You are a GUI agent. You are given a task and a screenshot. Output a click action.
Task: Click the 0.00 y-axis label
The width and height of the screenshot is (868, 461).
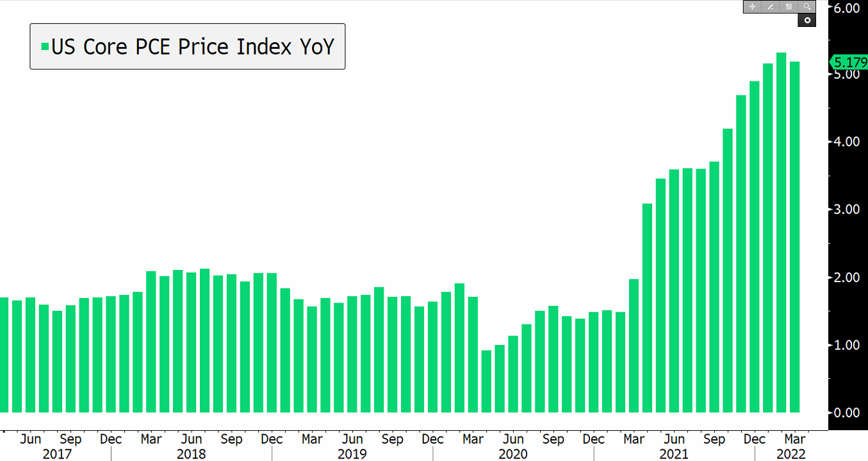click(846, 413)
